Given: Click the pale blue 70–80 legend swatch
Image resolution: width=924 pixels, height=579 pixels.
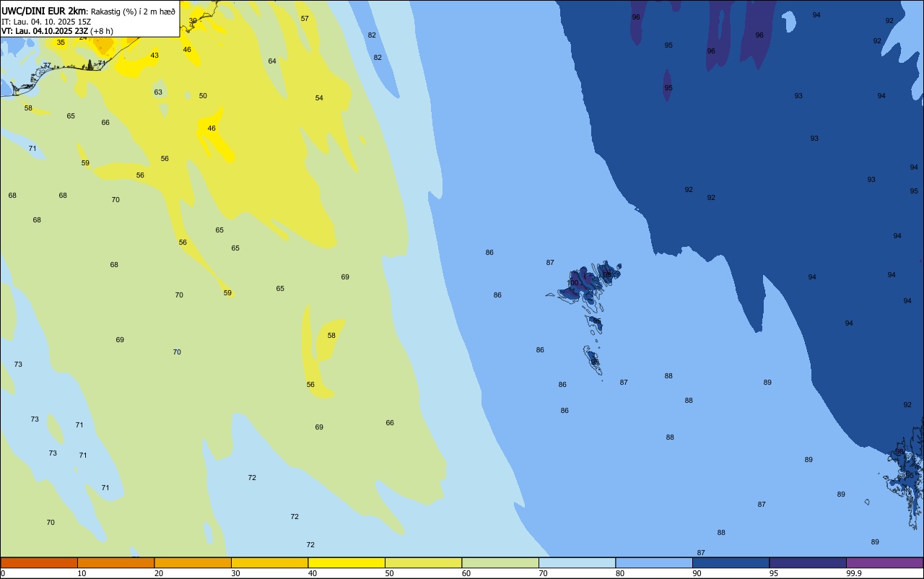Looking at the screenshot, I should tap(577, 562).
